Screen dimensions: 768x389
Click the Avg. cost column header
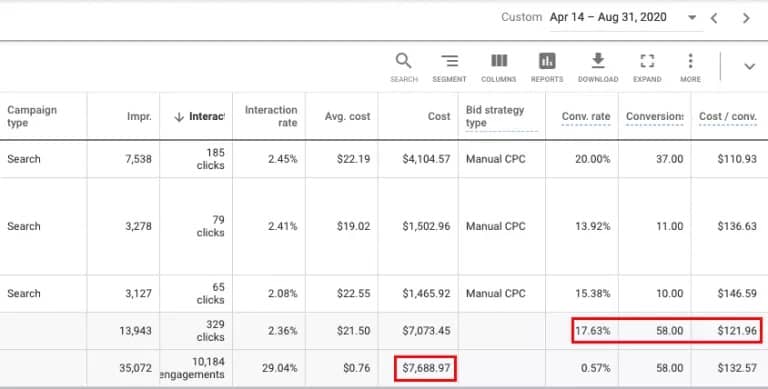click(x=347, y=116)
